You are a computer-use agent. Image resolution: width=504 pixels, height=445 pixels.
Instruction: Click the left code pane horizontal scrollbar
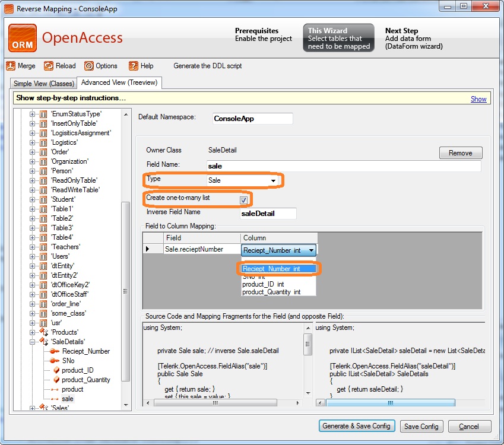(x=215, y=403)
